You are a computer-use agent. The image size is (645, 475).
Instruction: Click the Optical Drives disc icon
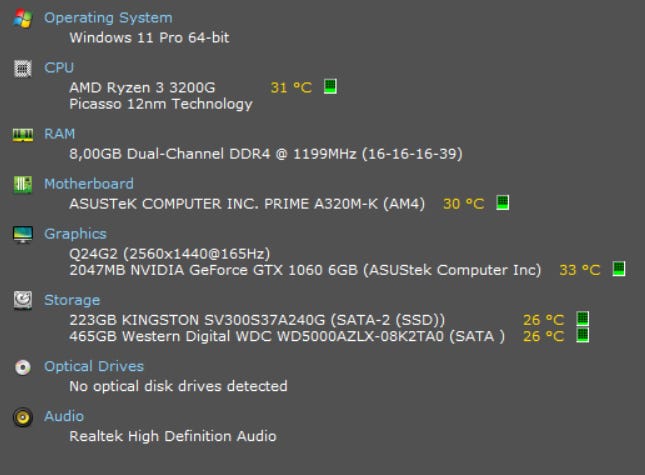pyautogui.click(x=23, y=367)
